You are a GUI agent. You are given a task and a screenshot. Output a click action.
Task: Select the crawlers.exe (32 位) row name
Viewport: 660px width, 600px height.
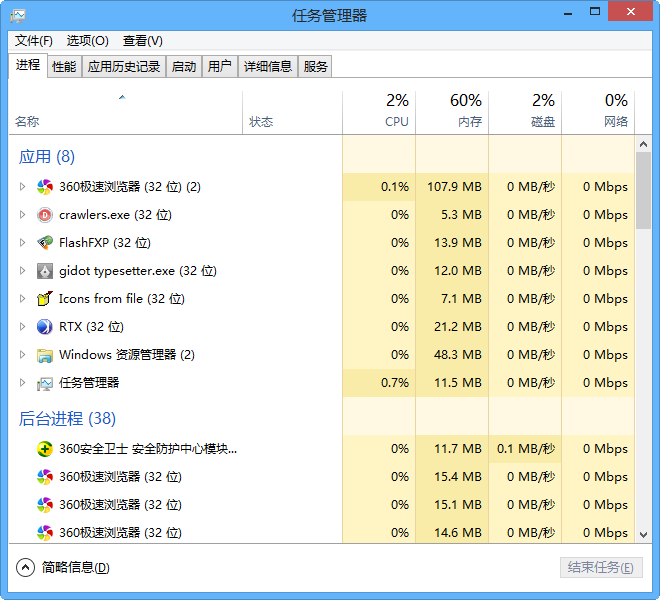tap(115, 215)
